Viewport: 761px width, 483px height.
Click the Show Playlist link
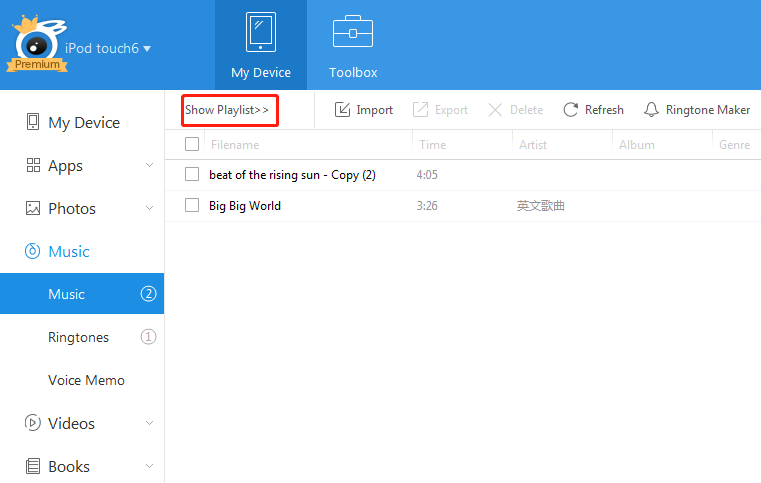click(228, 110)
